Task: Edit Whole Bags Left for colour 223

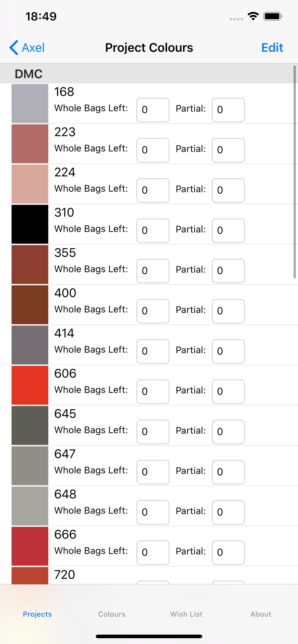Action: [153, 150]
